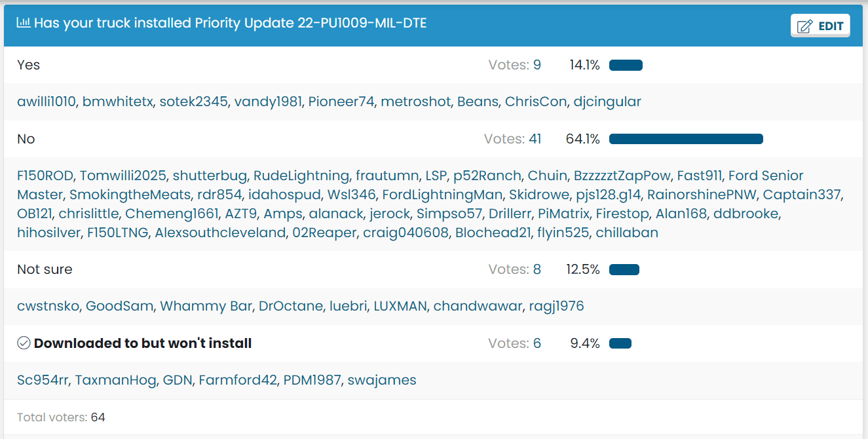Open the Downloaded option's 6 votes count
The image size is (868, 439).
click(537, 343)
